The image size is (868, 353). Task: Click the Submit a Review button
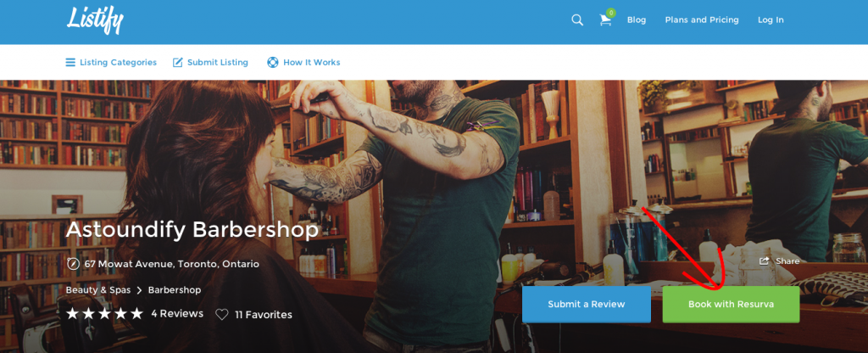point(587,305)
